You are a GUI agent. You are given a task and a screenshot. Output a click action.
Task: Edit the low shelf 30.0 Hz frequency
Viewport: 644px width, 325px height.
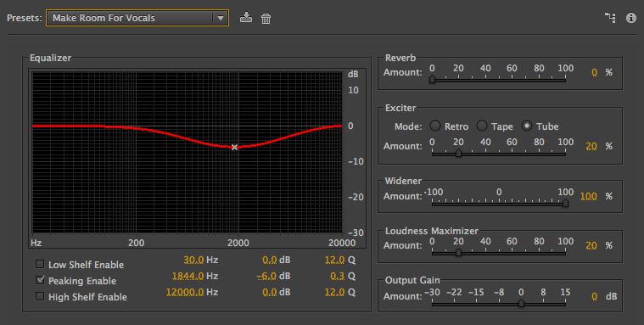coord(193,260)
